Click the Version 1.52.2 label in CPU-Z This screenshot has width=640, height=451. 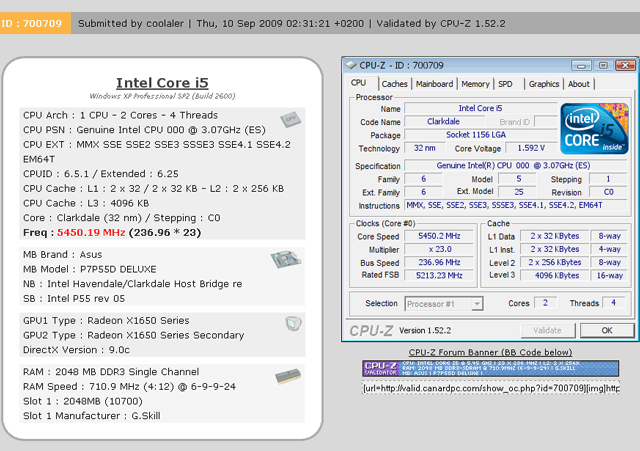(425, 331)
